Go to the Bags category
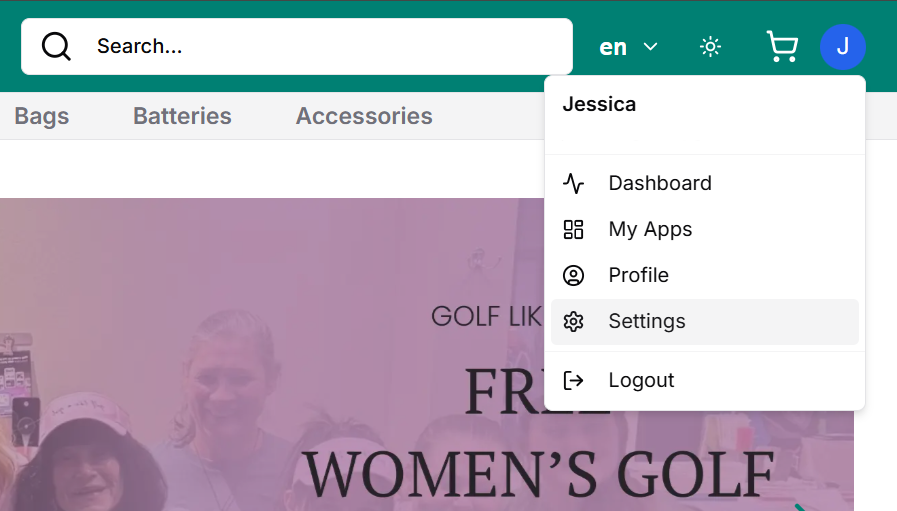Screen dimensions: 897x511 [x=42, y=116]
